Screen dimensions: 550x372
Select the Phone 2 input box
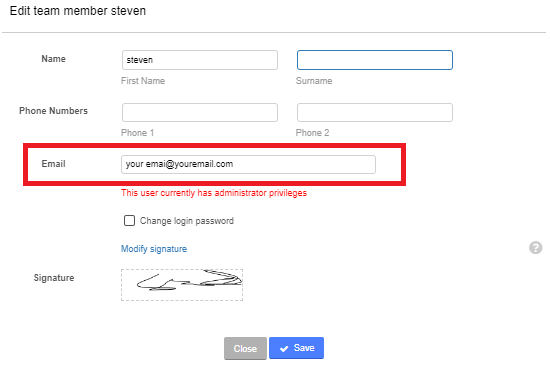click(375, 112)
